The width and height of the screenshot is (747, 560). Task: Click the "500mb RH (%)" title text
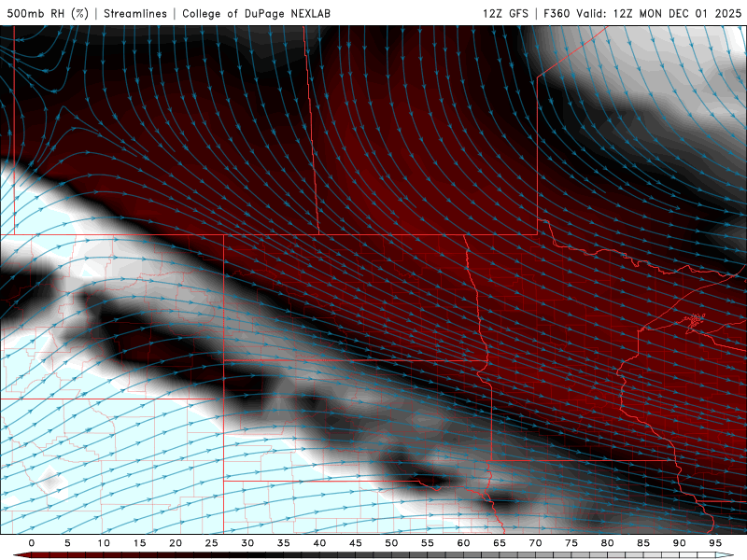point(48,13)
